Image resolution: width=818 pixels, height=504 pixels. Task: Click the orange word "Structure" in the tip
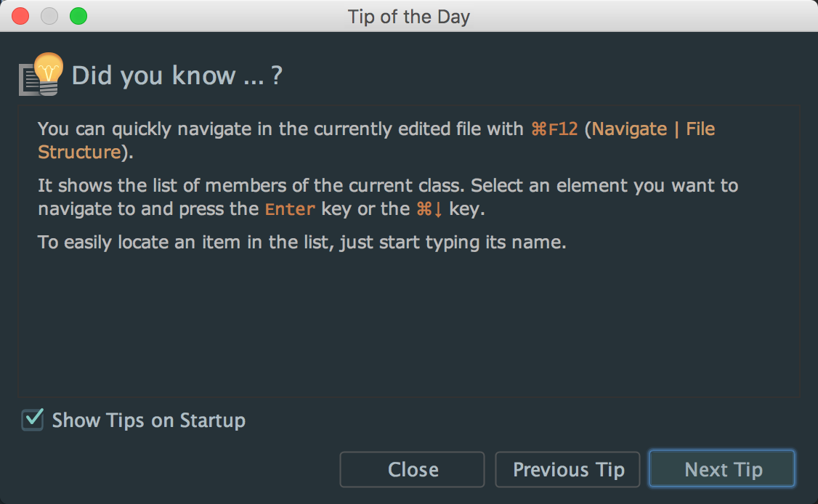click(x=78, y=152)
